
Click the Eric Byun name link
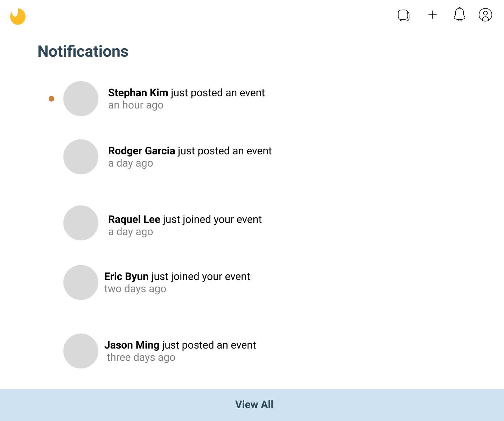tap(126, 276)
